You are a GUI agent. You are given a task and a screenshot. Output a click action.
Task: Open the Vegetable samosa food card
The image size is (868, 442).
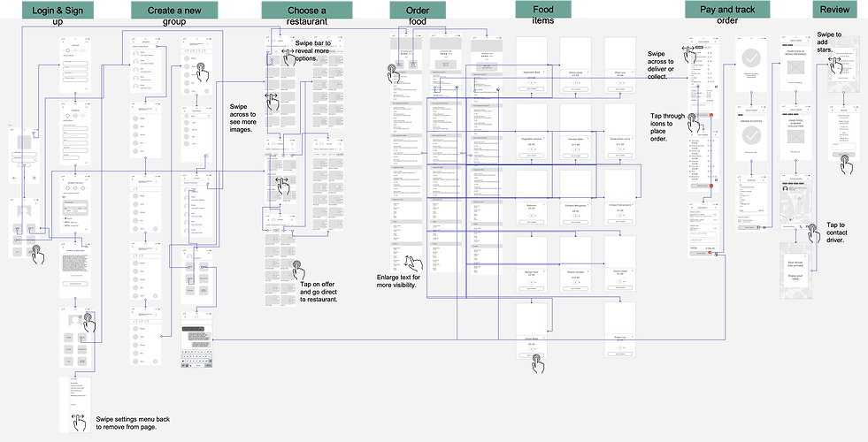tap(532, 133)
